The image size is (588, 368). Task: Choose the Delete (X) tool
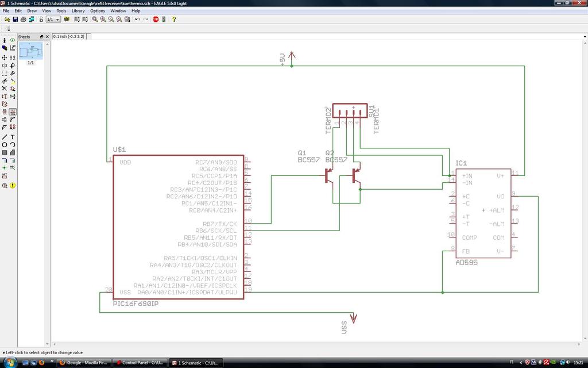tap(5, 89)
